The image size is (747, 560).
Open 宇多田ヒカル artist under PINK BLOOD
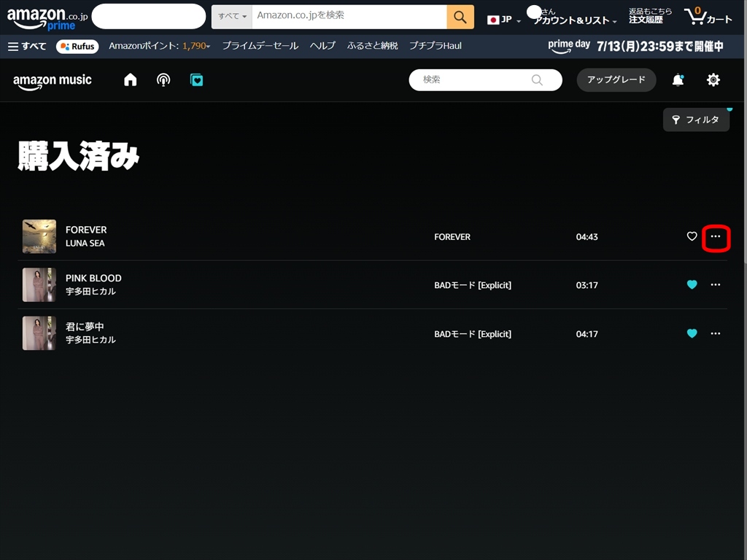point(90,292)
